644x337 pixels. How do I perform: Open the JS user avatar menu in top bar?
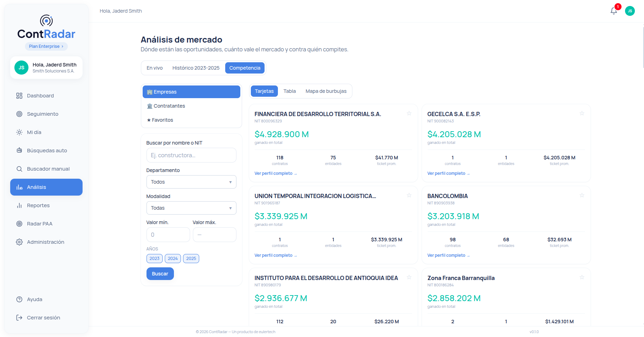(x=630, y=11)
